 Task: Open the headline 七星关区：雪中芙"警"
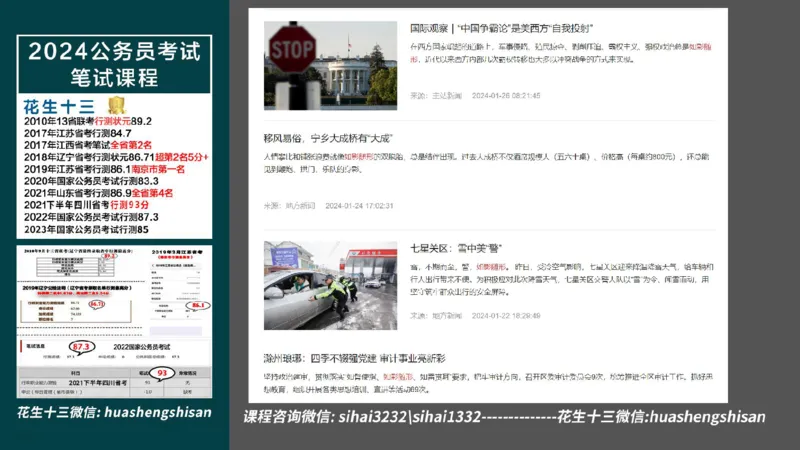pyautogui.click(x=456, y=248)
